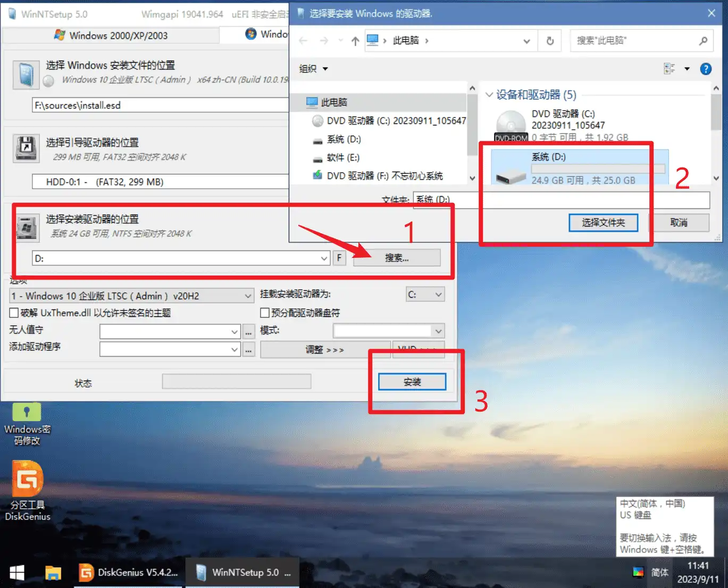Enable 破解 UxTheme.dll checkbox
Screen dimensions: 728x588
click(x=14, y=313)
